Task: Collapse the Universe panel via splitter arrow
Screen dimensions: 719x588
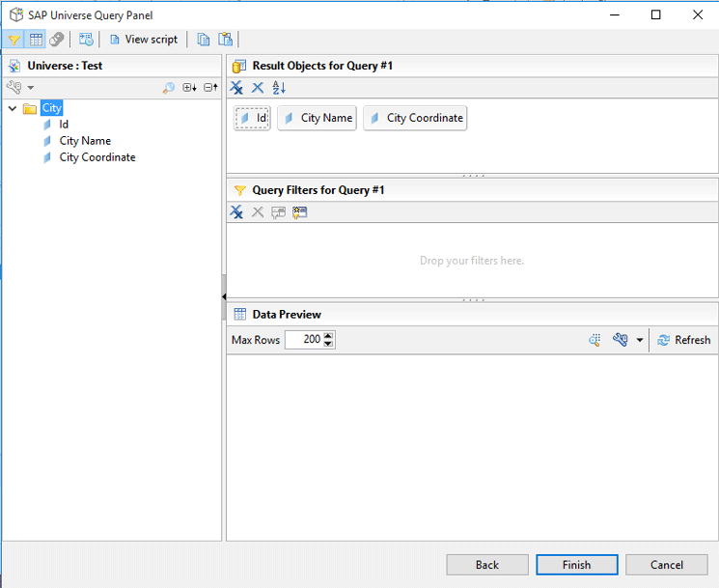Action: [224, 296]
